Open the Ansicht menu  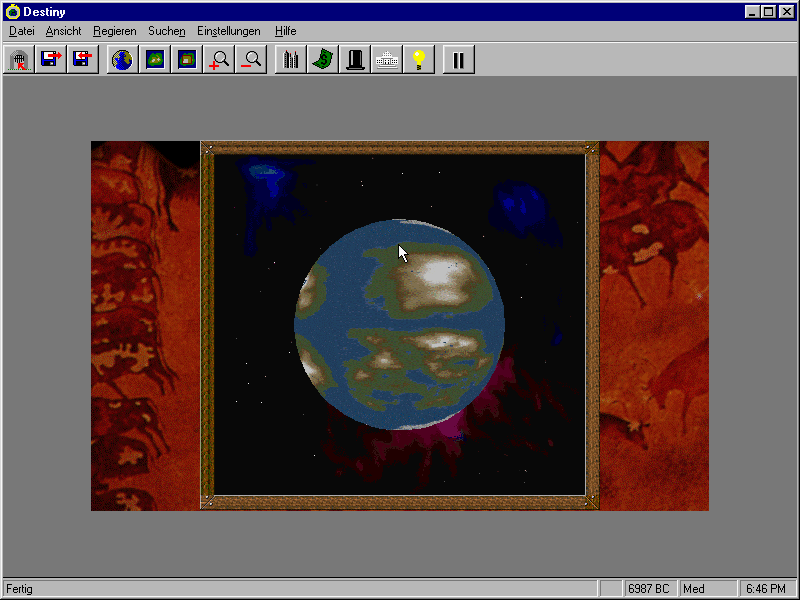coord(63,31)
